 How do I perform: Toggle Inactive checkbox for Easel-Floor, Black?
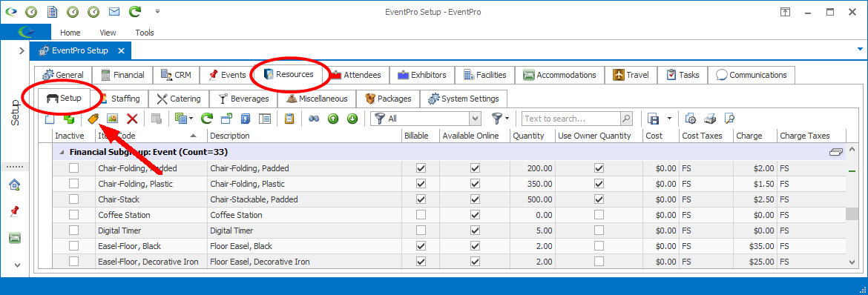(x=73, y=246)
